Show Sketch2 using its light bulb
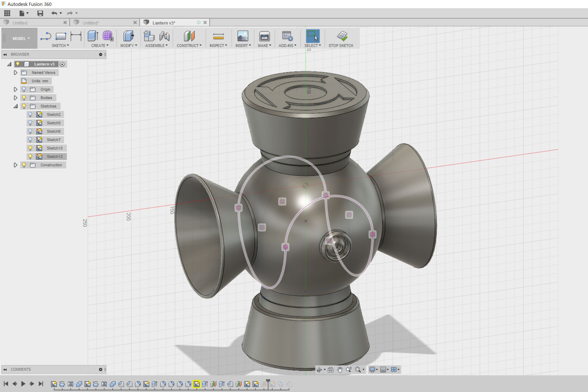The height and width of the screenshot is (392, 588). [30, 115]
